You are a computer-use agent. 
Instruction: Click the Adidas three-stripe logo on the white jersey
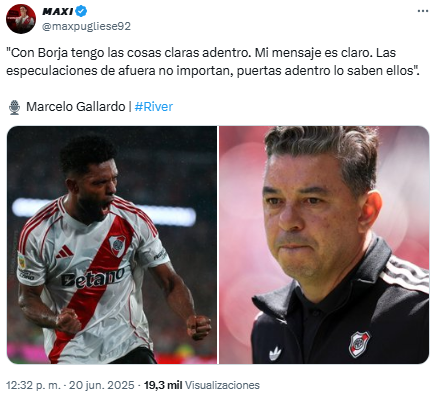pyautogui.click(x=65, y=252)
